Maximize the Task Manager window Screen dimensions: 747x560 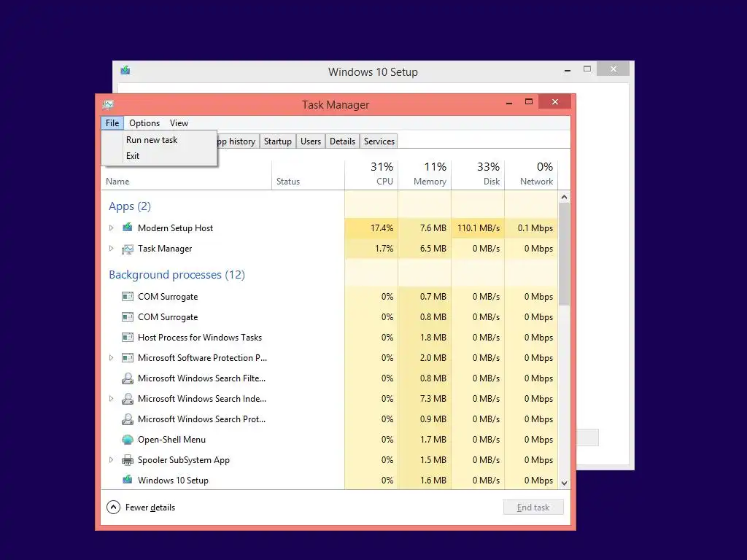click(x=528, y=101)
